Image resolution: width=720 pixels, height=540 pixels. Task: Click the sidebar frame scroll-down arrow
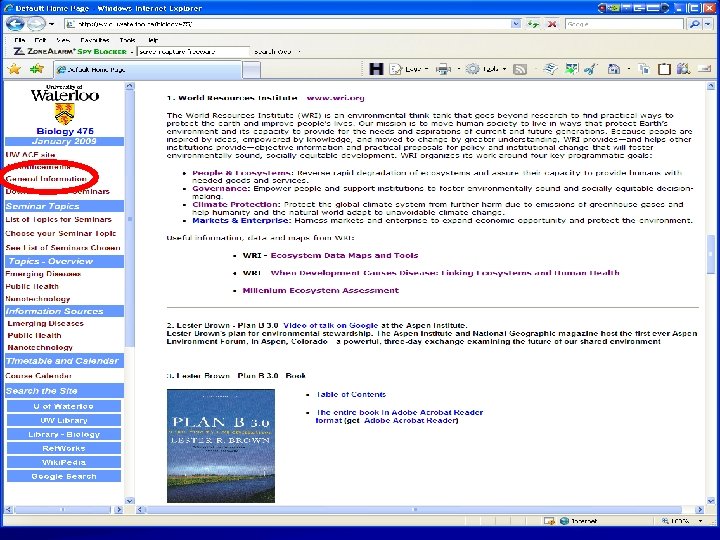[x=129, y=501]
